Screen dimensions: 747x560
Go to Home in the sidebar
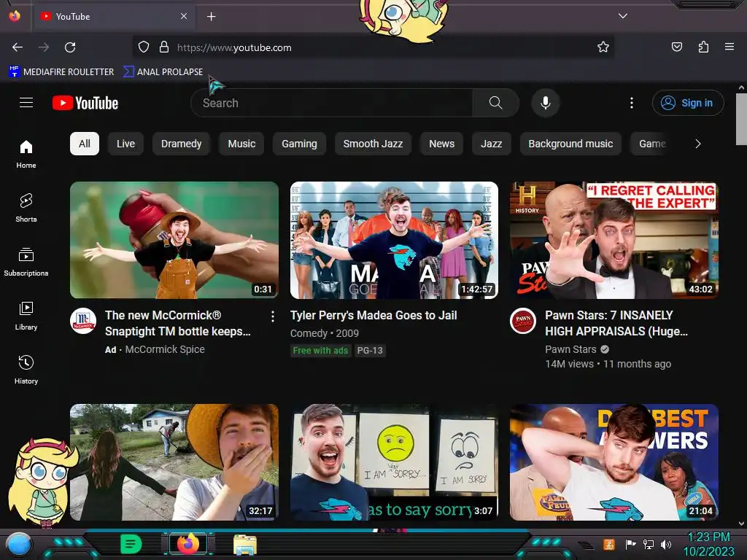click(x=26, y=155)
